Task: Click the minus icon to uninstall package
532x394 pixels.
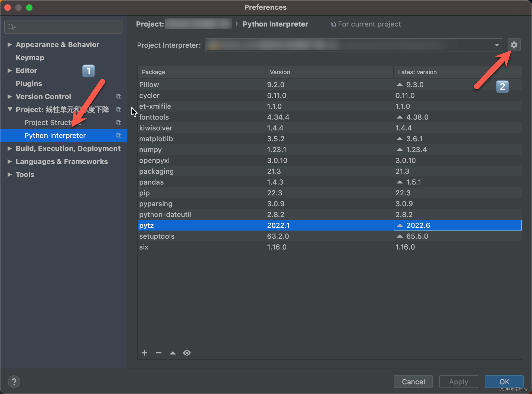Action: (159, 353)
